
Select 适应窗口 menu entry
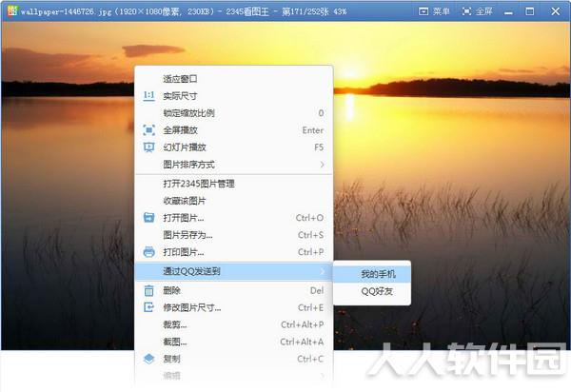tap(233, 79)
